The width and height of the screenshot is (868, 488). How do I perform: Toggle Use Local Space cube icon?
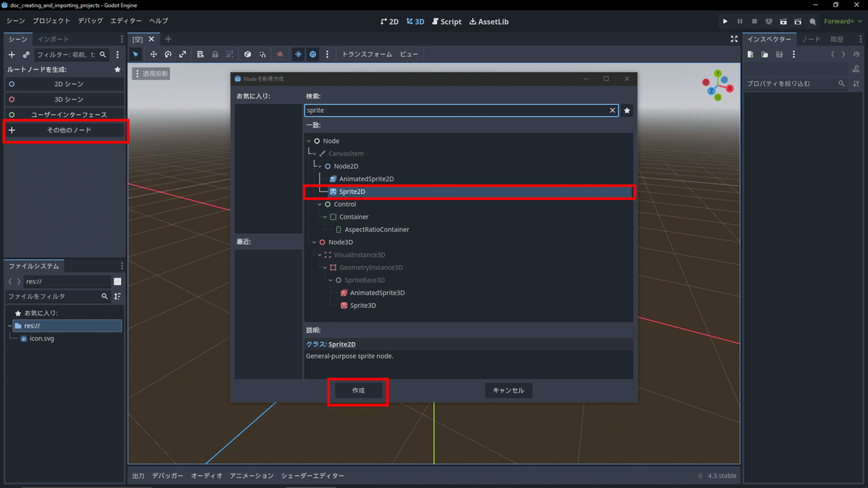tap(247, 54)
